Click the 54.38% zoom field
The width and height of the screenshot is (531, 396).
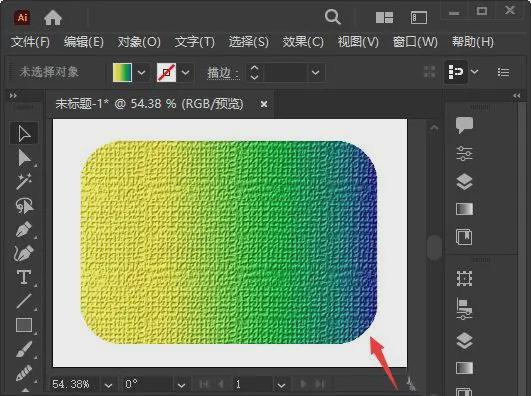point(75,384)
